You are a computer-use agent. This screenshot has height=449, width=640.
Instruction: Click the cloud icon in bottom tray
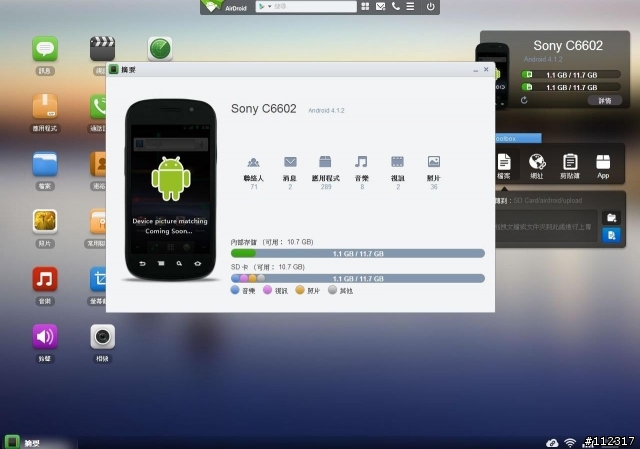(552, 443)
